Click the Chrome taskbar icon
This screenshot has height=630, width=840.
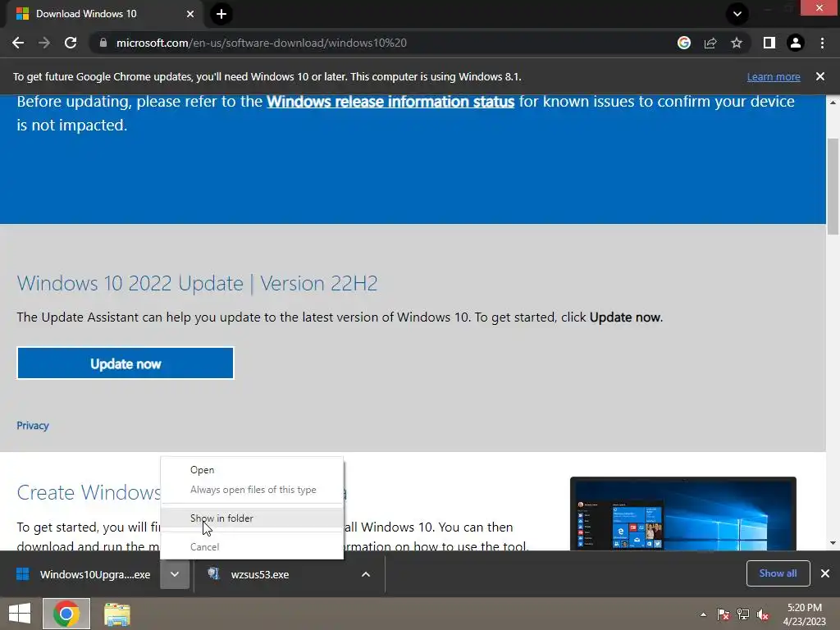pos(66,614)
